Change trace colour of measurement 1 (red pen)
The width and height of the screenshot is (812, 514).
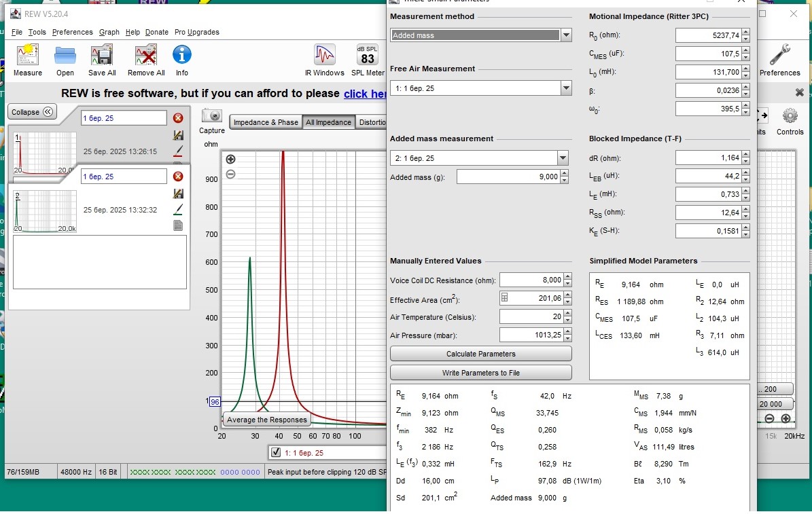tap(178, 151)
